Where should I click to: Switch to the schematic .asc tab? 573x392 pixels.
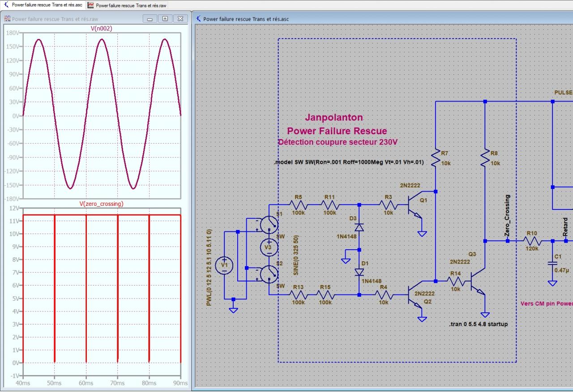pyautogui.click(x=43, y=5)
